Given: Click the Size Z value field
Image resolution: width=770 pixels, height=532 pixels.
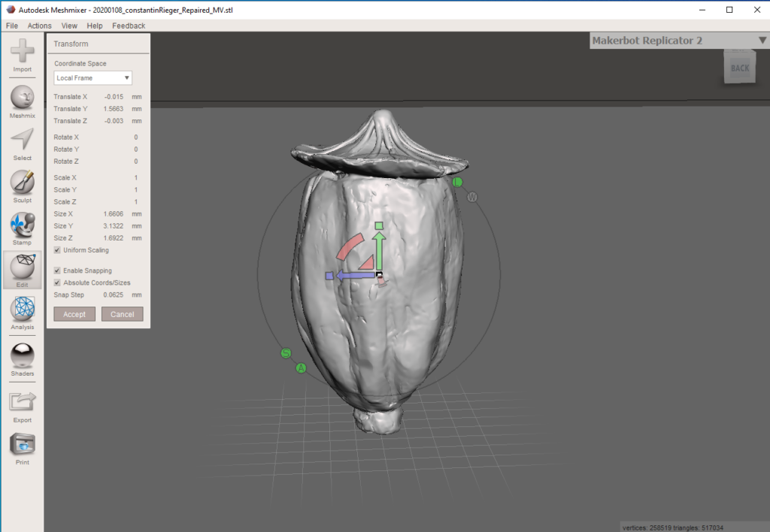Looking at the screenshot, I should pyautogui.click(x=114, y=238).
